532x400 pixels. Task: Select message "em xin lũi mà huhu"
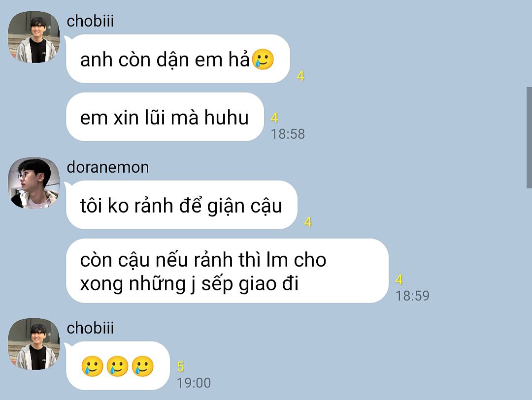(165, 117)
